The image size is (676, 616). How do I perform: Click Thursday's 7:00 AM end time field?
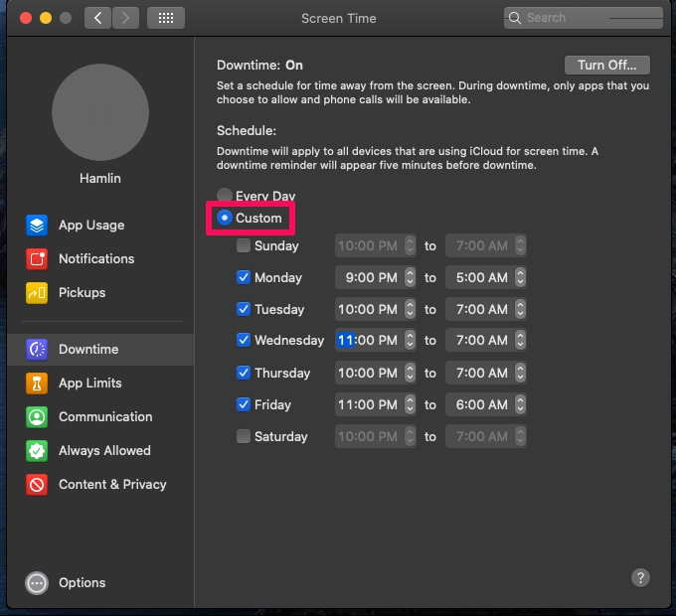click(x=480, y=373)
